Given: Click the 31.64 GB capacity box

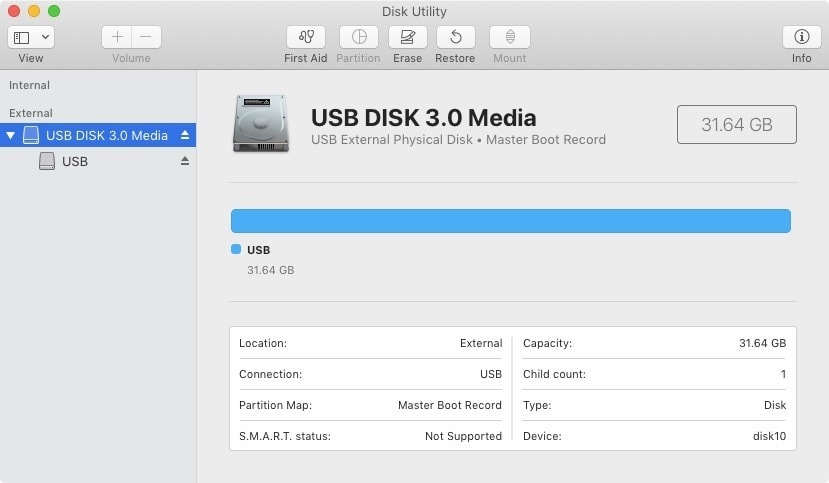Looking at the screenshot, I should click(736, 125).
